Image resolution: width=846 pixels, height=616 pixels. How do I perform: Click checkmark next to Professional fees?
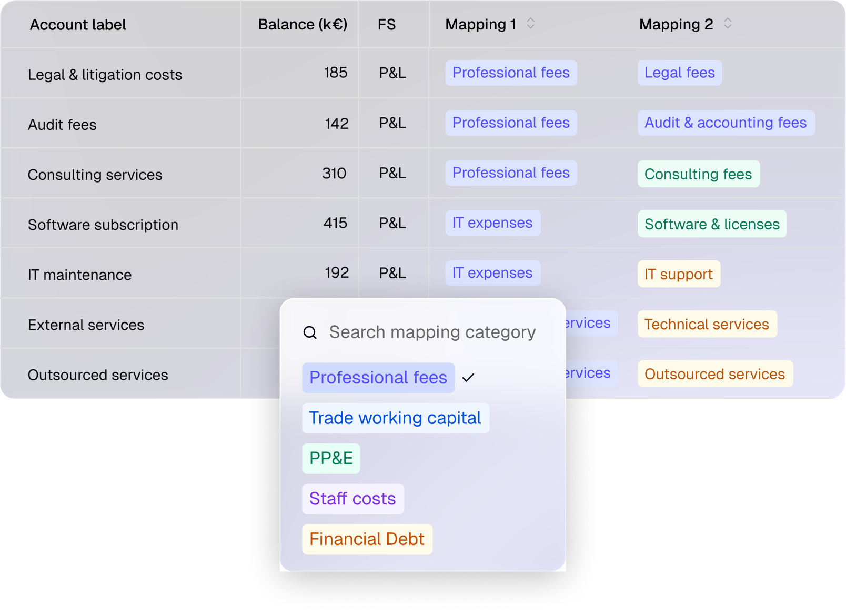point(468,378)
